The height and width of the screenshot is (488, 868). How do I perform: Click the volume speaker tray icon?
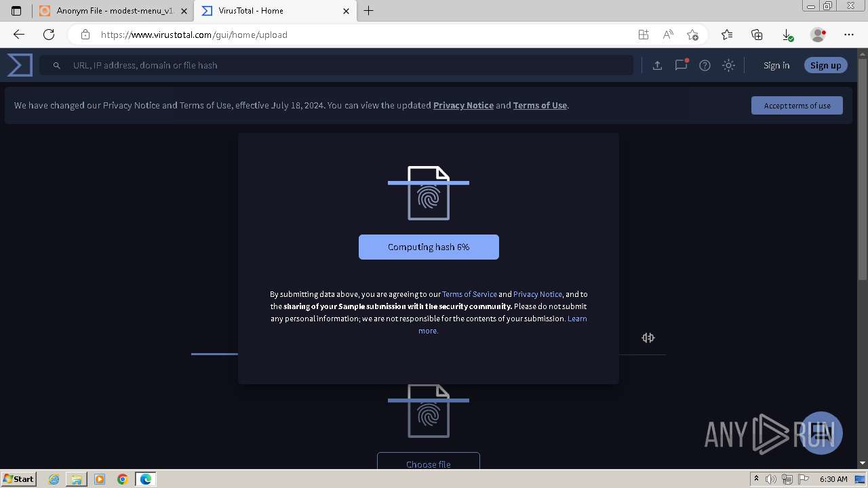(x=771, y=479)
